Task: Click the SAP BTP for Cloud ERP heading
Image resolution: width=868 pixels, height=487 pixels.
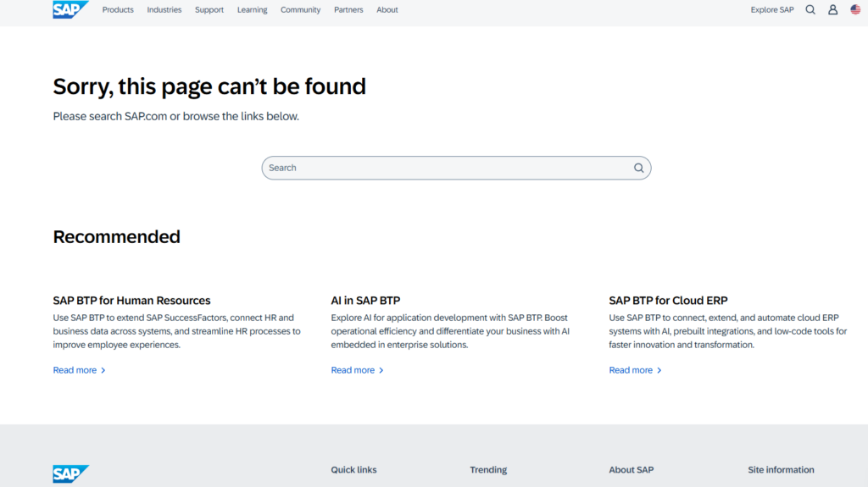Action: tap(668, 301)
